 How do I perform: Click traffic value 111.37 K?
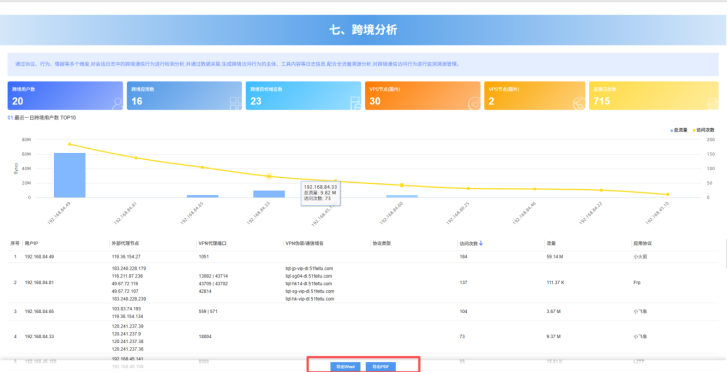556,283
